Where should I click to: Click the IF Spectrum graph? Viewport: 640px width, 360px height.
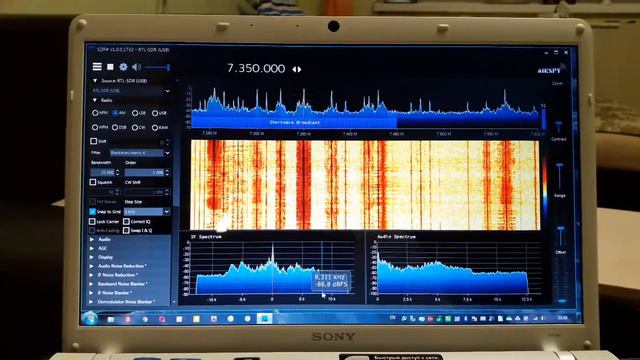(x=271, y=267)
